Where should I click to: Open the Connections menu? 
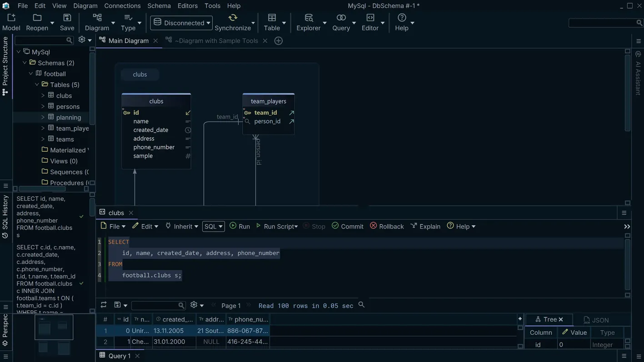(x=122, y=5)
